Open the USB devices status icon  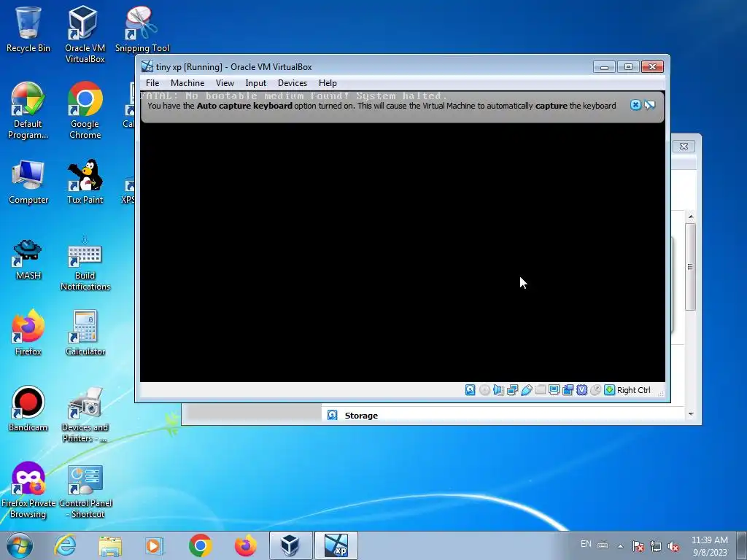pyautogui.click(x=527, y=390)
